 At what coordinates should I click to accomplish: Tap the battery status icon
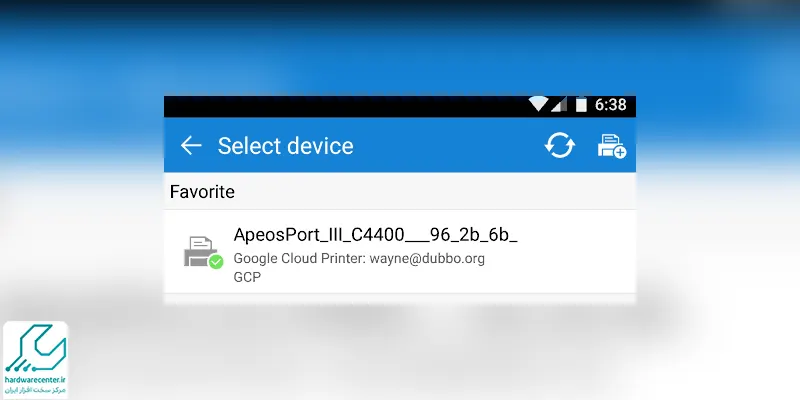pos(581,105)
